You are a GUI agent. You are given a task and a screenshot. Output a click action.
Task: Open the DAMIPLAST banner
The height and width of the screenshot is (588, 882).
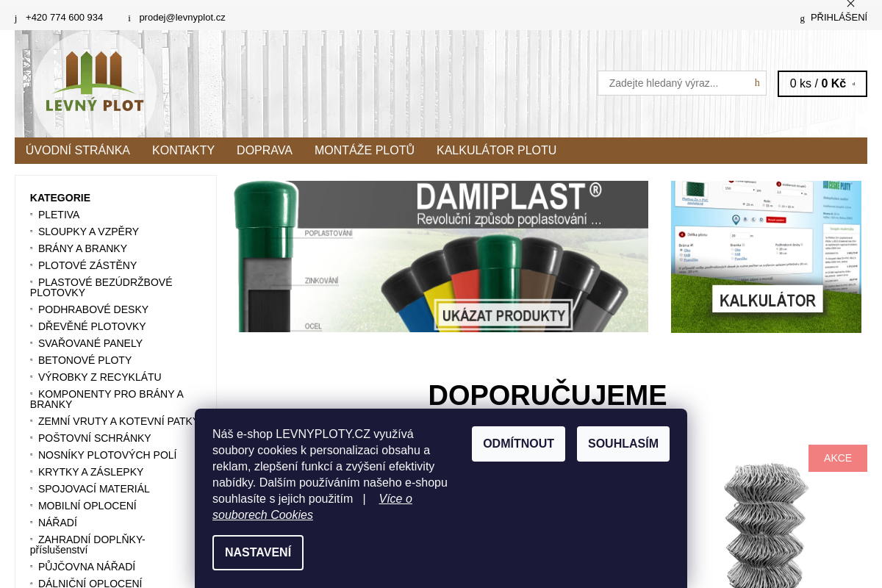coord(441,257)
